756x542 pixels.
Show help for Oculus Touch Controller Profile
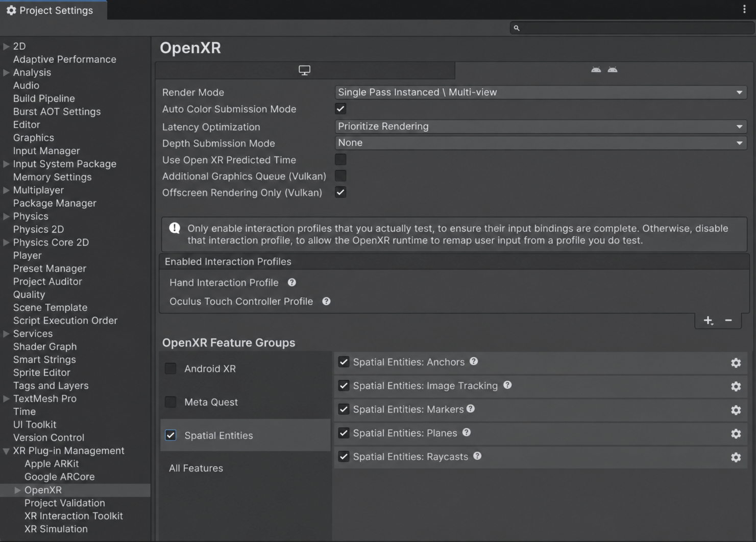click(x=326, y=301)
